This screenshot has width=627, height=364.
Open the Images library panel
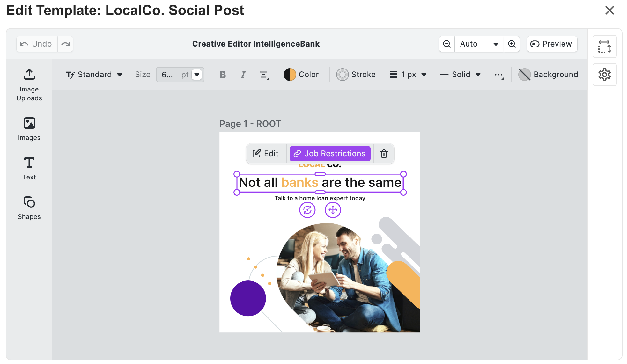(x=29, y=129)
